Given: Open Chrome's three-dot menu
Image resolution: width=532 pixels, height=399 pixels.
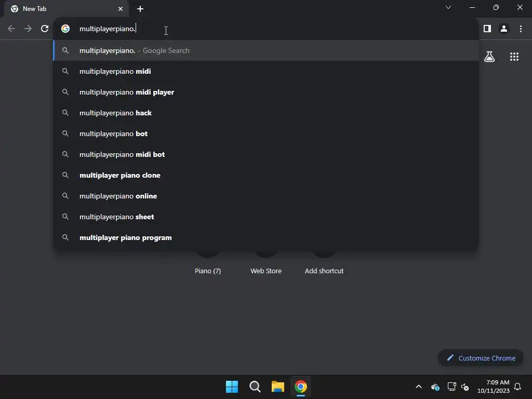Looking at the screenshot, I should coord(521,29).
